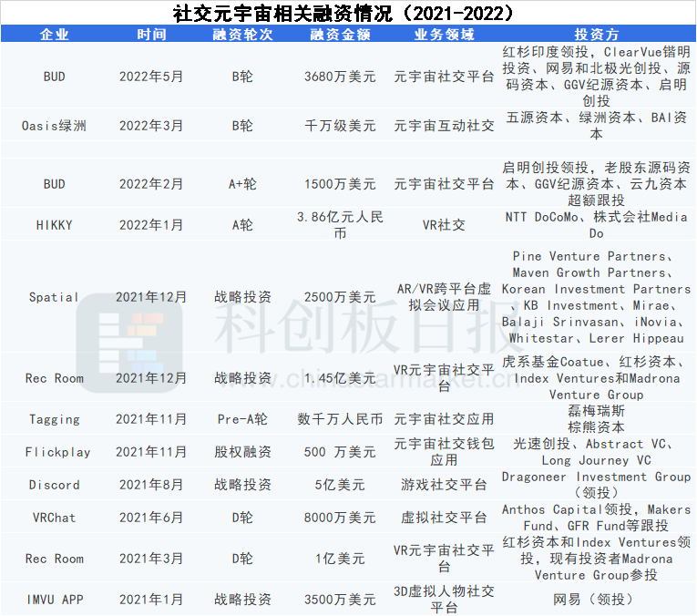Click the 3680万美元 amount cell

(x=340, y=77)
